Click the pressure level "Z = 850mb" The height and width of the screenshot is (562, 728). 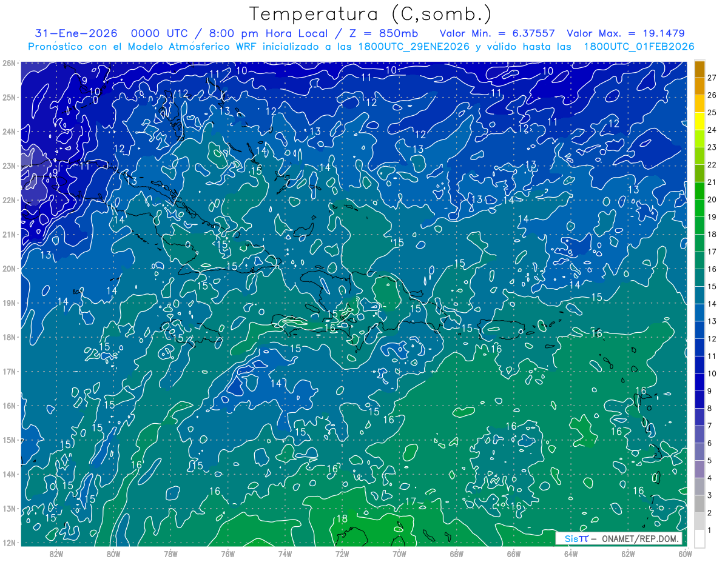pos(382,33)
